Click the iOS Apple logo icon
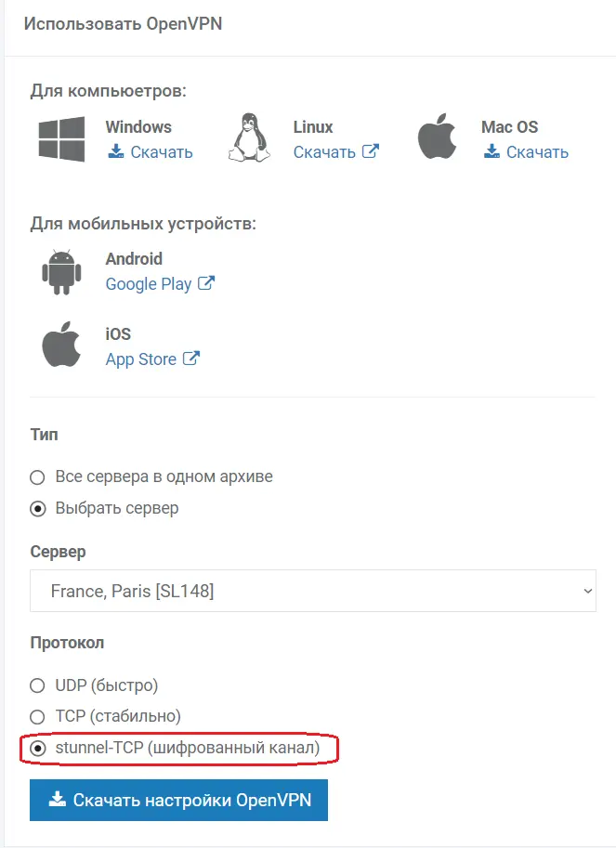616x848 pixels. (61, 345)
